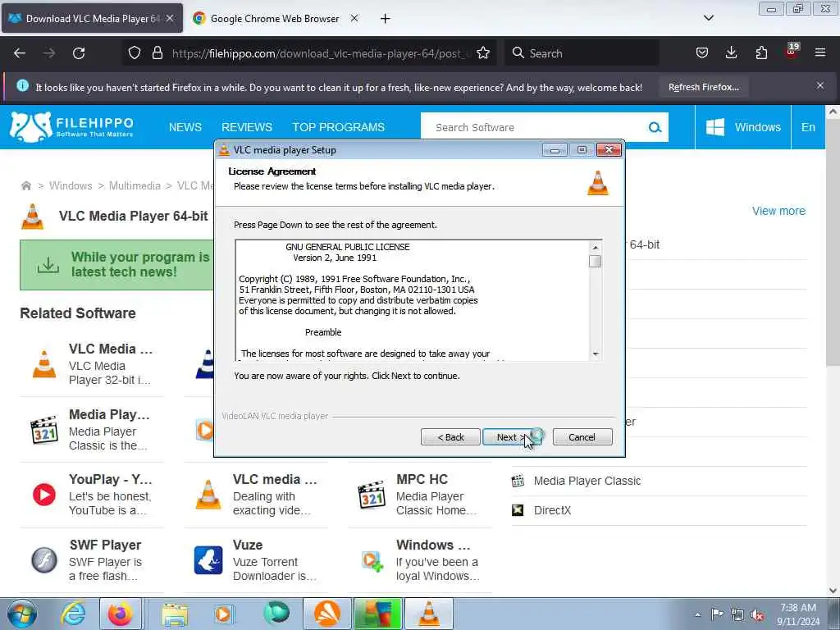Click the View more link
Image resolution: width=840 pixels, height=630 pixels.
[x=778, y=211]
